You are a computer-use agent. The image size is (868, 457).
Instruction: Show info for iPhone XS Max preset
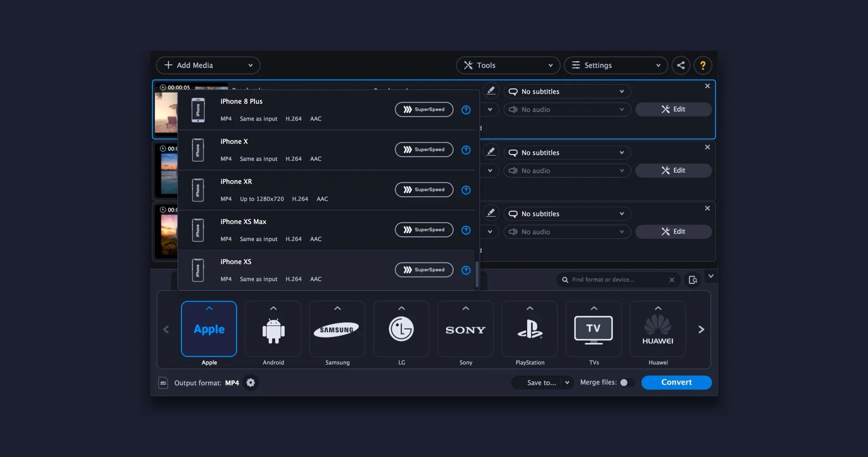(x=466, y=230)
